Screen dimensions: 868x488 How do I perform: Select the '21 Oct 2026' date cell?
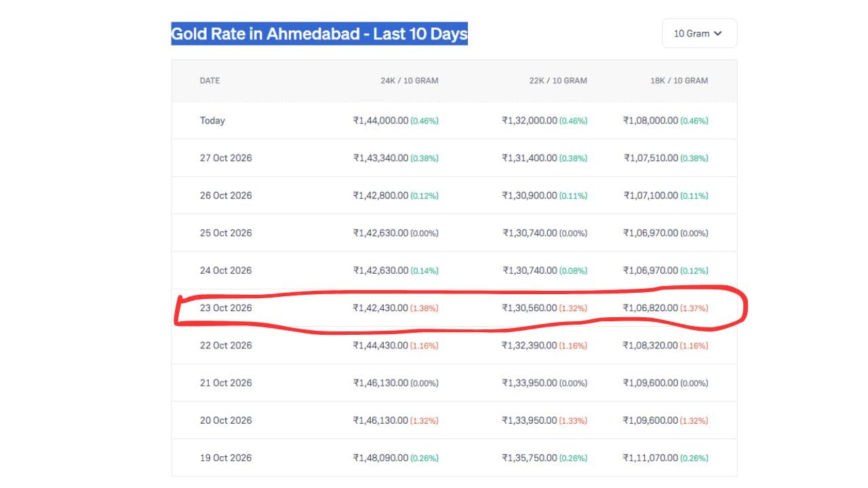coord(226,383)
